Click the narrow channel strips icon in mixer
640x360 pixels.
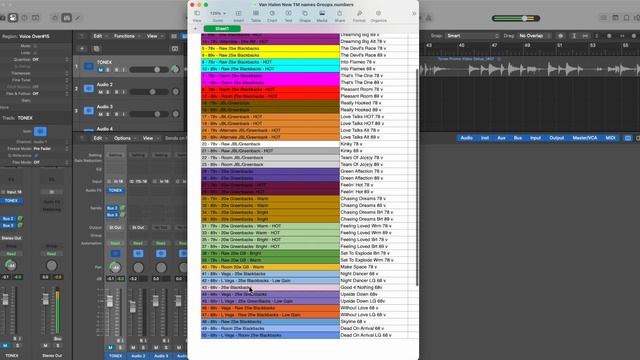pyautogui.click(x=628, y=138)
